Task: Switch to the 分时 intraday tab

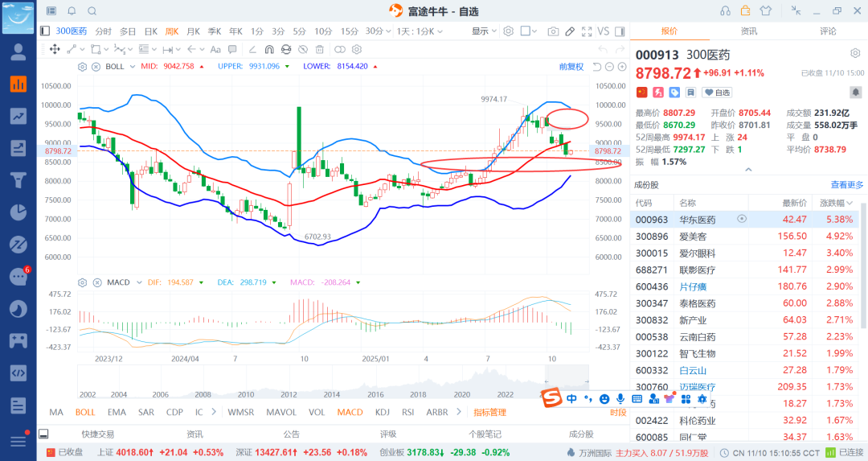Action: pyautogui.click(x=103, y=31)
